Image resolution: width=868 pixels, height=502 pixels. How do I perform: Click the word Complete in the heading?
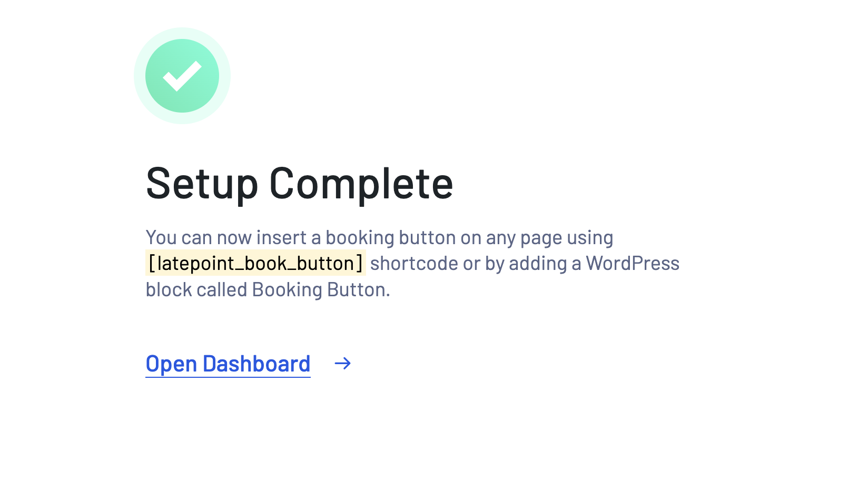[x=361, y=184]
